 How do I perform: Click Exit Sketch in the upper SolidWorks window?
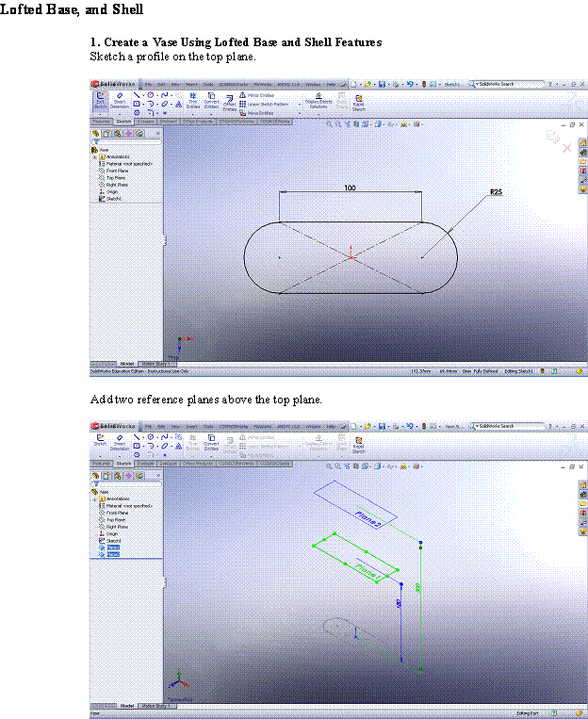101,101
